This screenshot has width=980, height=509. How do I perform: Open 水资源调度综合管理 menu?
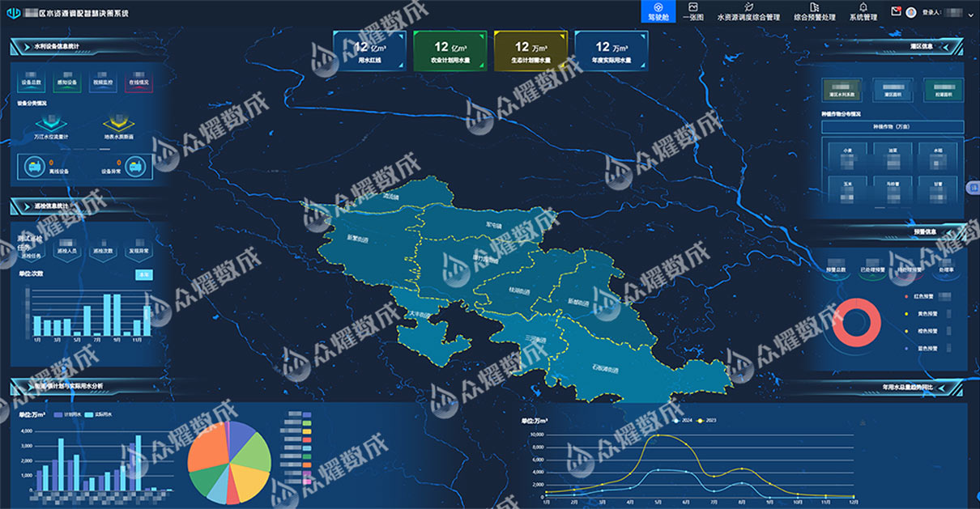click(x=748, y=11)
